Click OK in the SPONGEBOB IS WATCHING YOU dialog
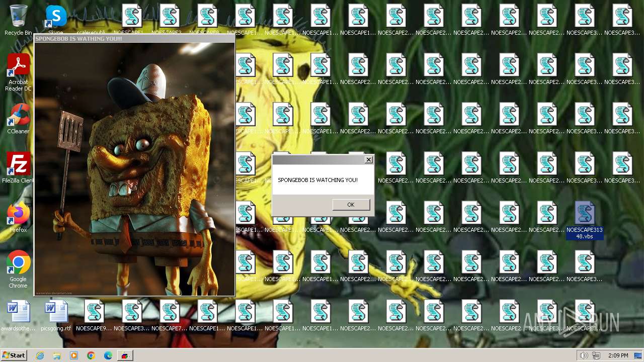This screenshot has height=362, width=644. (x=351, y=205)
